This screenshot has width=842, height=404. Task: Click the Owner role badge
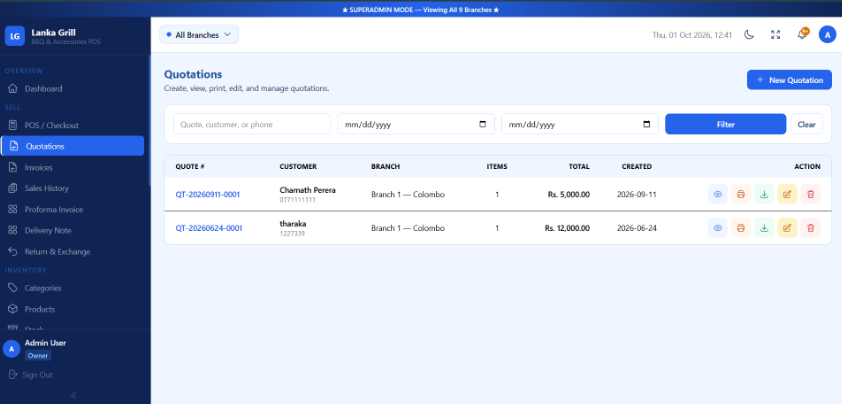click(38, 356)
